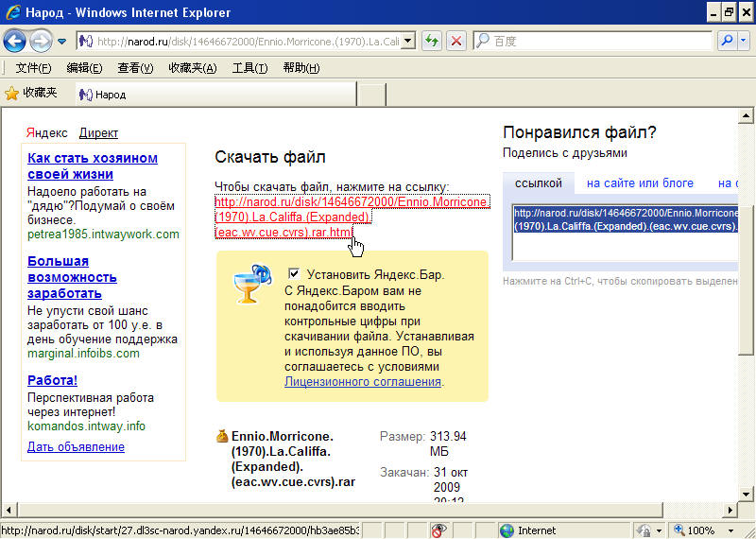Click the 'Скачать файл' heading
This screenshot has width=756, height=539.
(x=270, y=157)
